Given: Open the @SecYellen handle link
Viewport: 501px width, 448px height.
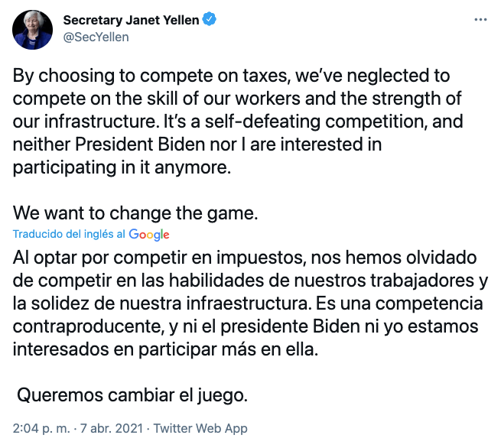Looking at the screenshot, I should pos(90,37).
